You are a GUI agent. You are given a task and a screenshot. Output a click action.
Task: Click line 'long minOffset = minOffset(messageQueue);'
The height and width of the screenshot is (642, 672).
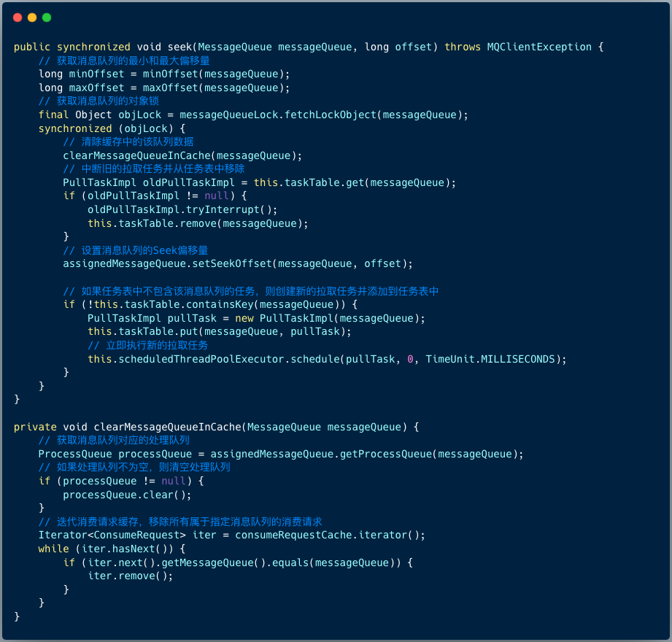(164, 74)
